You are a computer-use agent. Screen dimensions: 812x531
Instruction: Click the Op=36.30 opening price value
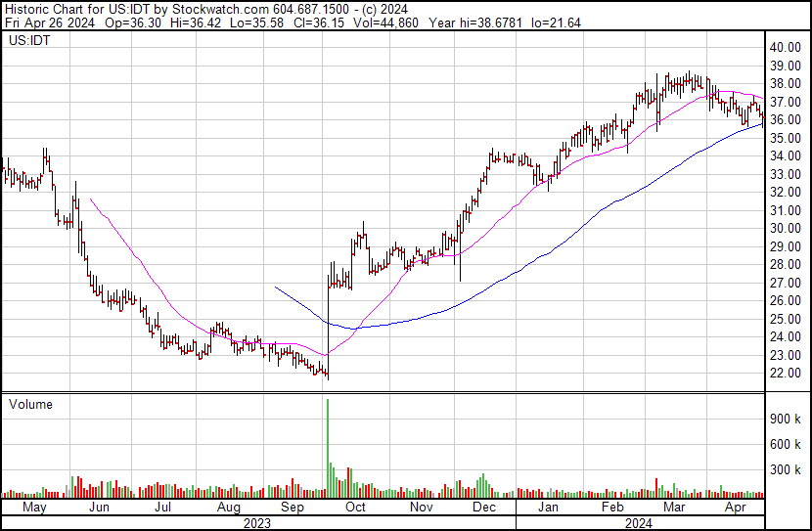[133, 22]
